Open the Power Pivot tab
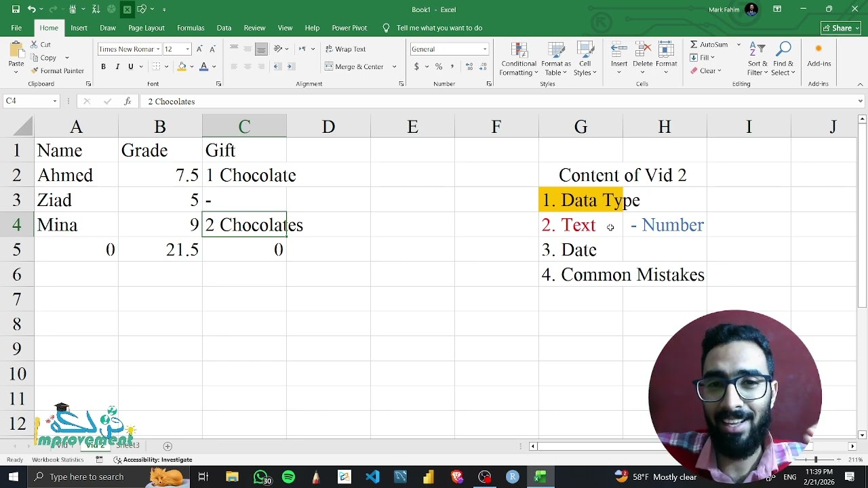This screenshot has height=488, width=868. [349, 28]
